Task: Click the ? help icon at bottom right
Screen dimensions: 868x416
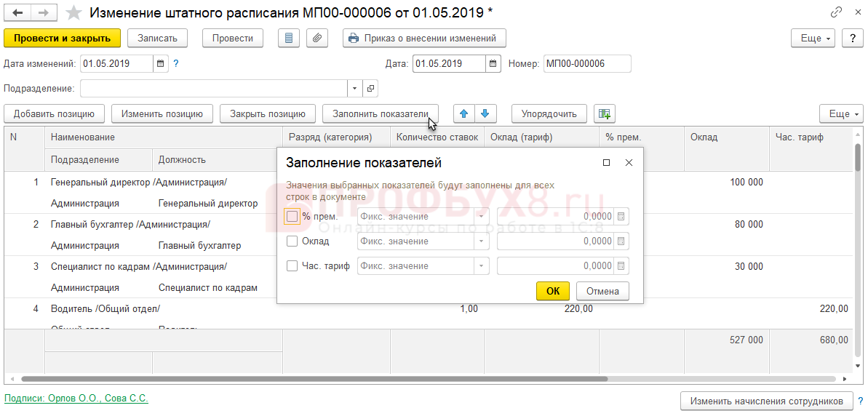Action: pyautogui.click(x=860, y=400)
